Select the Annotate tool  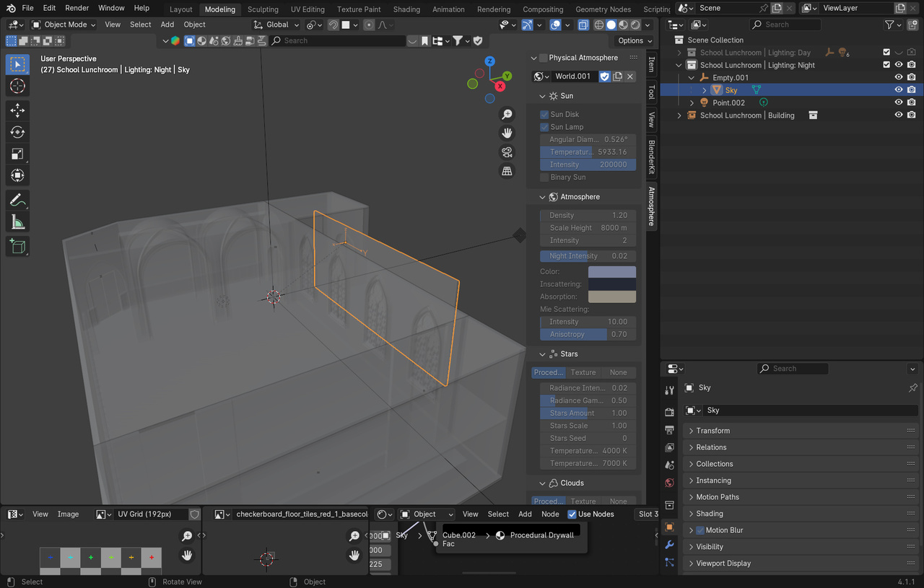[x=18, y=200]
